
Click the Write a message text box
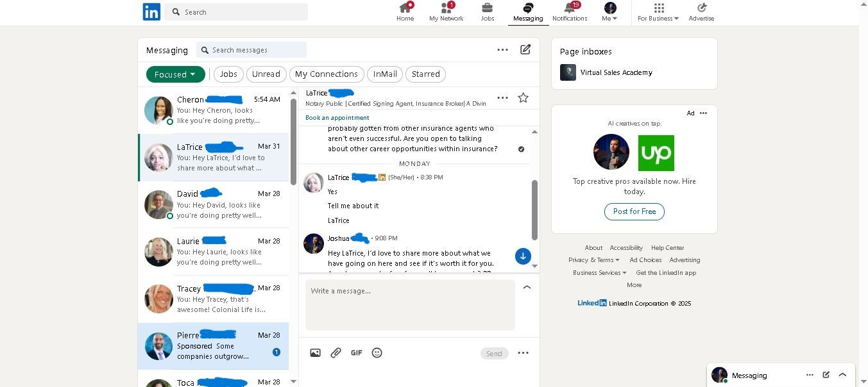(x=410, y=305)
